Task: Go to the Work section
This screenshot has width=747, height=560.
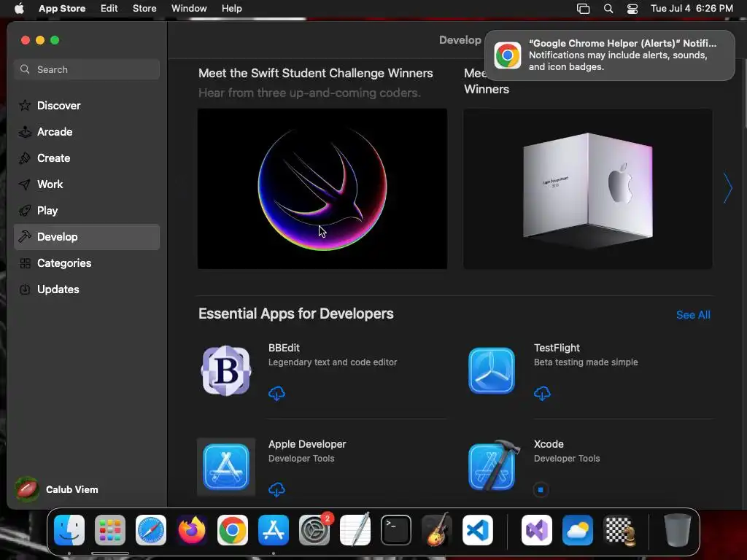Action: pyautogui.click(x=87, y=184)
